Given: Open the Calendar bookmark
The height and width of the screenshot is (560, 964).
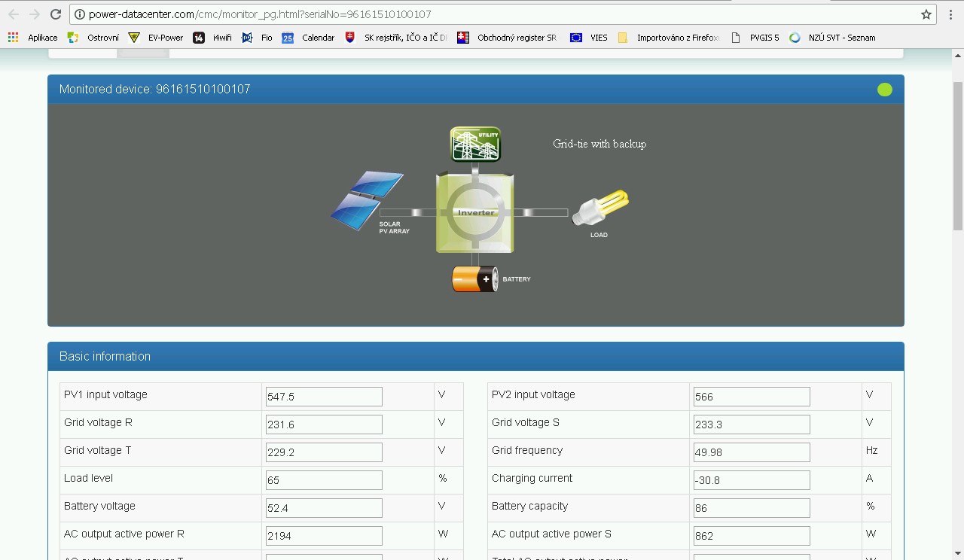Looking at the screenshot, I should click(x=308, y=38).
